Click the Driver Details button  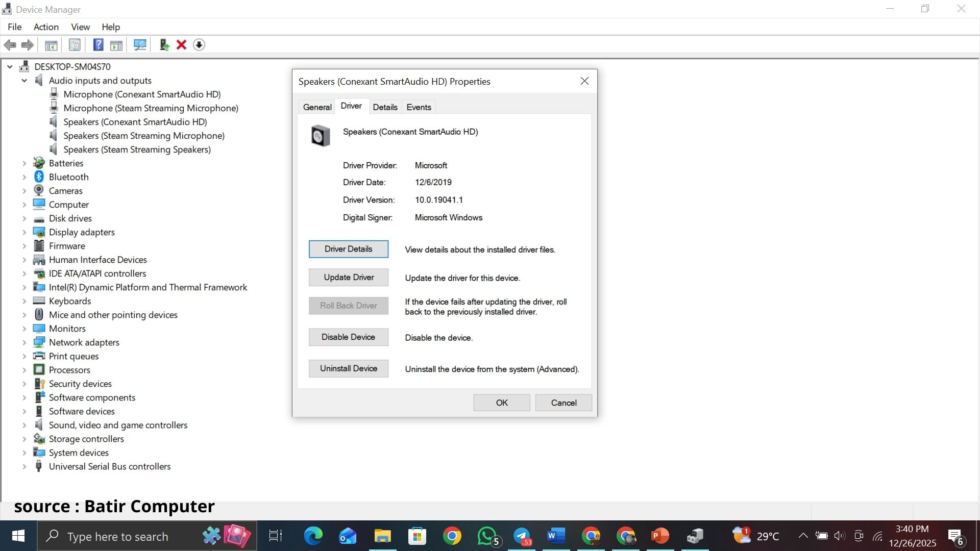pyautogui.click(x=349, y=249)
